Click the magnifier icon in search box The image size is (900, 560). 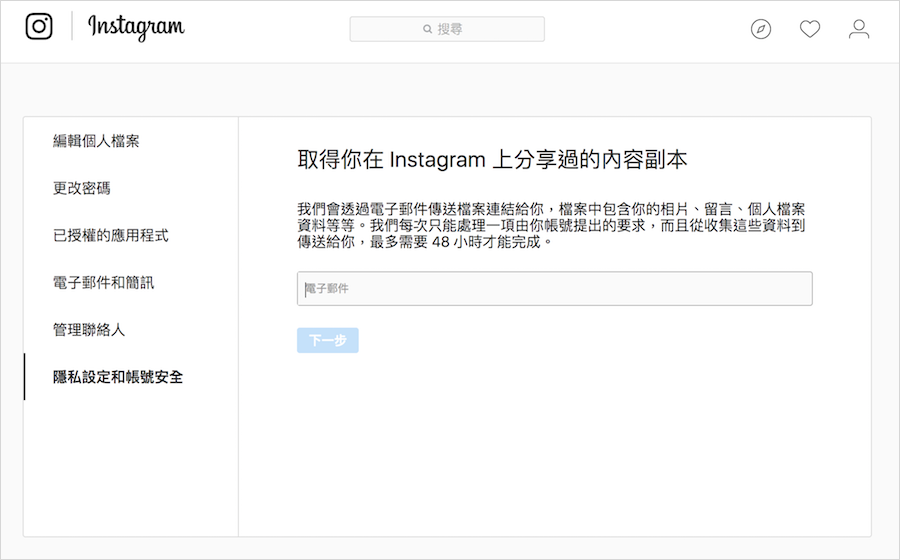427,29
